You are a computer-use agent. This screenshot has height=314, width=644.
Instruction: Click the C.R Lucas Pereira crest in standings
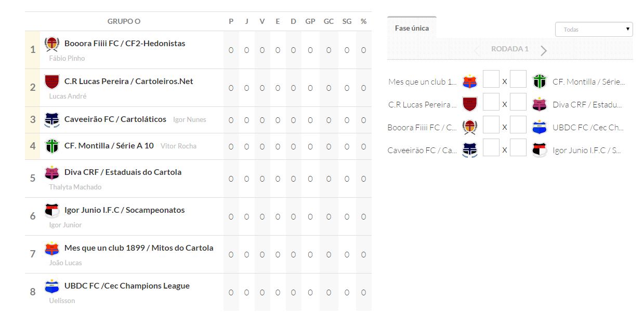(52, 81)
